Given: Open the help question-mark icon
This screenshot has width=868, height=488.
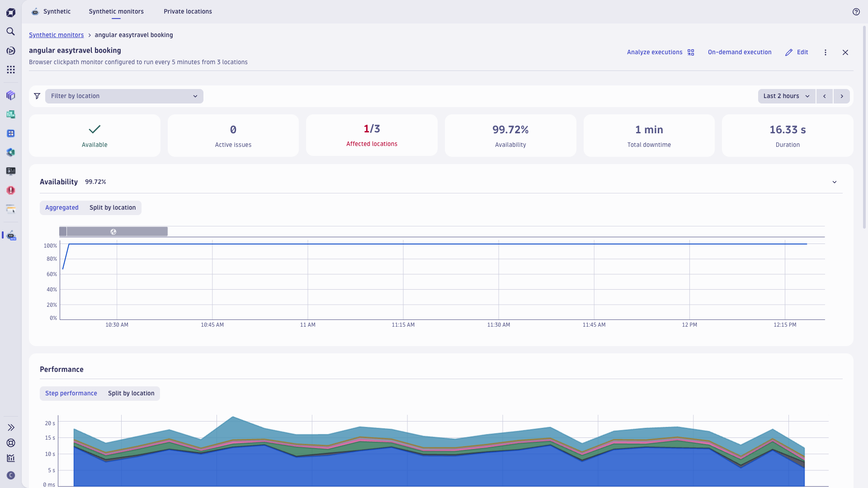Looking at the screenshot, I should pos(856,12).
